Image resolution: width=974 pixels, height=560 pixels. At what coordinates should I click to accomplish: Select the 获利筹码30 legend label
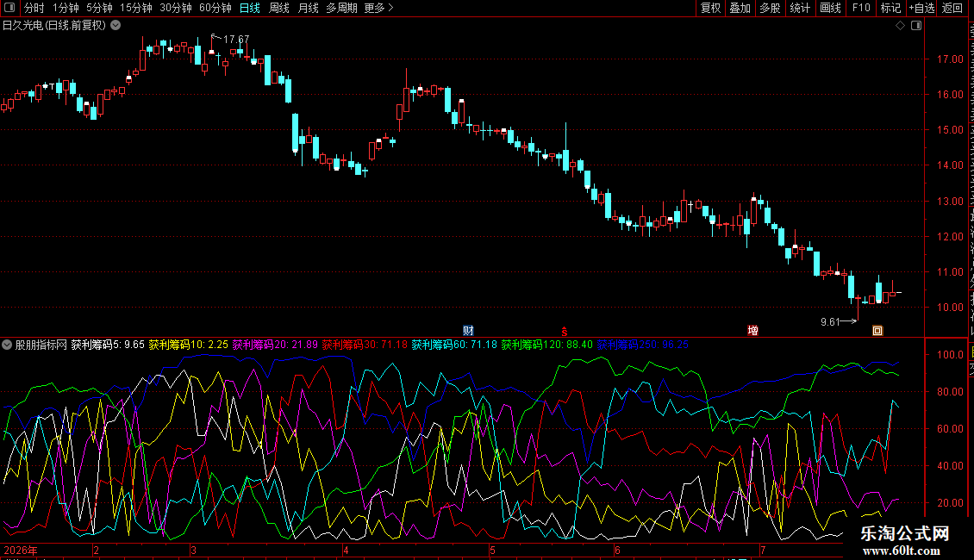click(365, 345)
